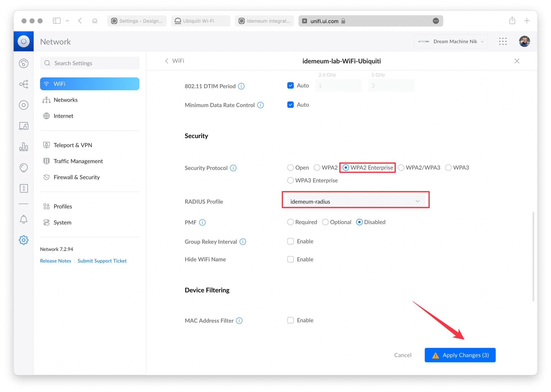
Task: Open the Insights lightbulb sidebar icon
Action: tap(24, 167)
